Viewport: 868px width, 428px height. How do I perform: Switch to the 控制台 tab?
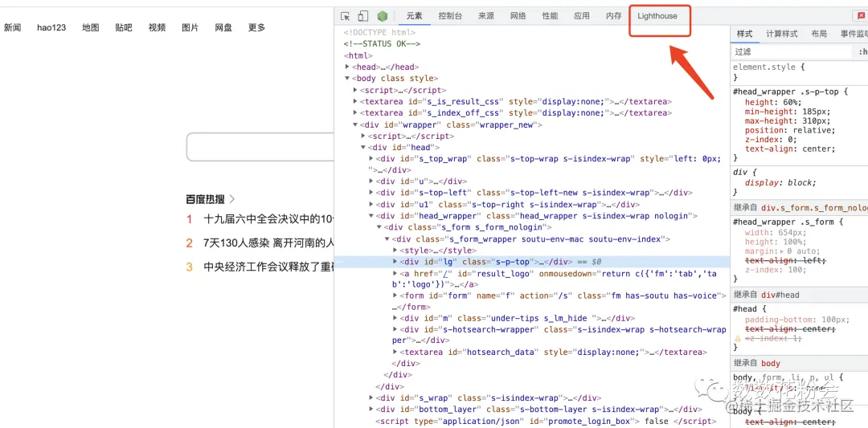coord(450,16)
